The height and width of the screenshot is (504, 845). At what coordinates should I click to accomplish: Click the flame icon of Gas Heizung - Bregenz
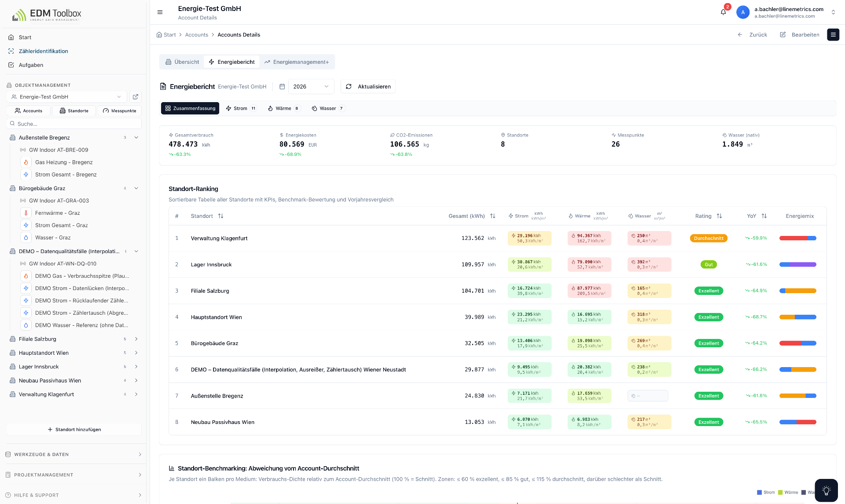tap(26, 162)
